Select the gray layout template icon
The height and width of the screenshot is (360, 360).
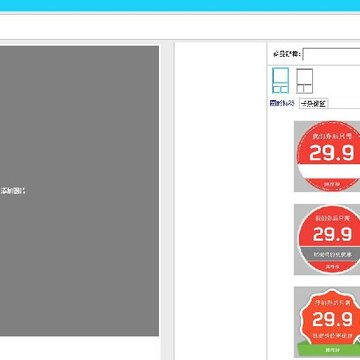point(305,81)
